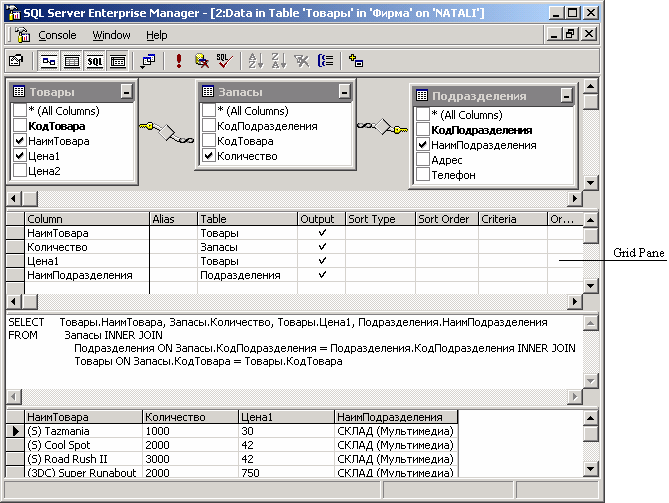
Task: Click the Use Group By icon
Action: 326,61
